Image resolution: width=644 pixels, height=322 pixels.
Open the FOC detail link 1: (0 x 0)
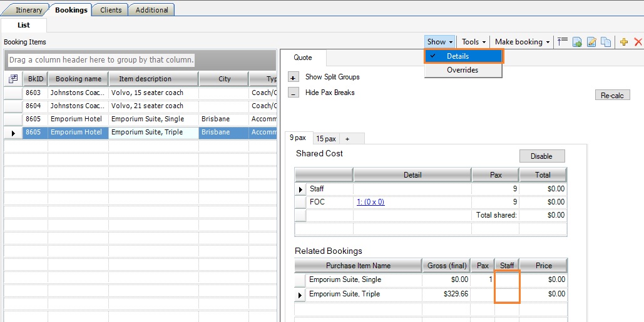click(371, 202)
